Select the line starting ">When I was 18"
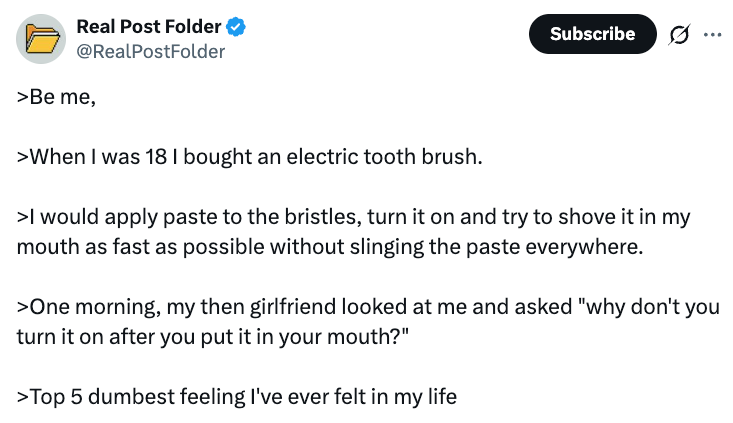The image size is (733, 423). (x=249, y=158)
